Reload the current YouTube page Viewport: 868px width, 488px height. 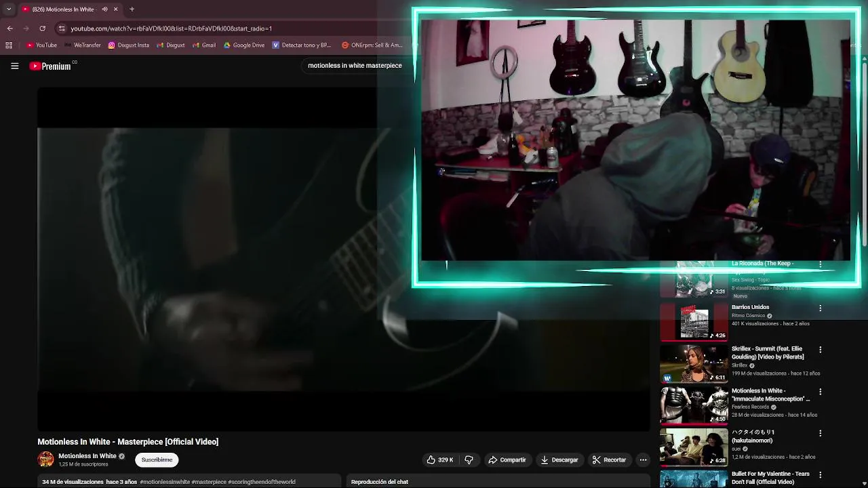pyautogui.click(x=42, y=28)
